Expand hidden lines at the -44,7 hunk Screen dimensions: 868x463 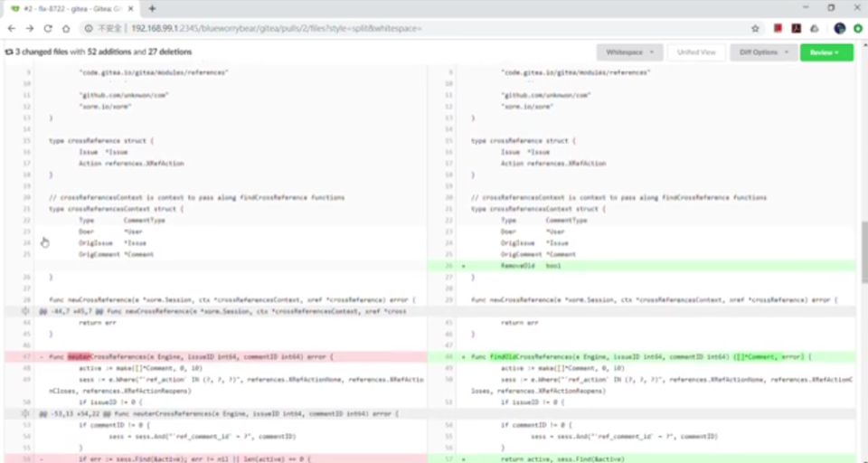tap(26, 310)
